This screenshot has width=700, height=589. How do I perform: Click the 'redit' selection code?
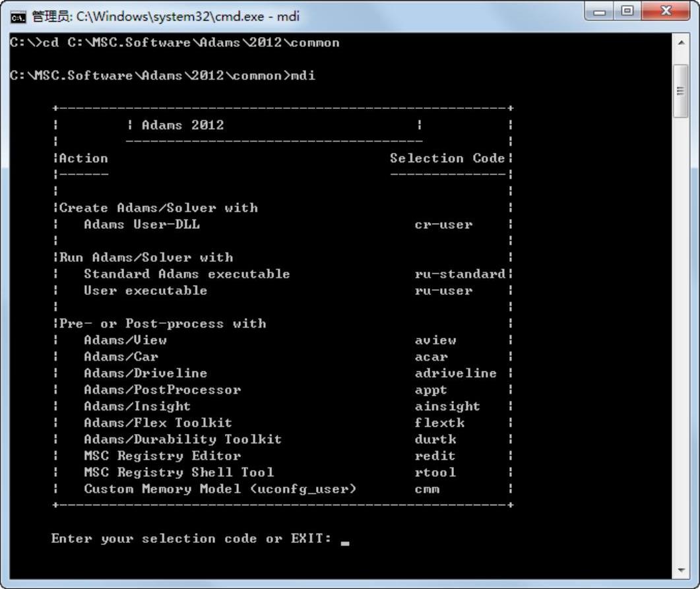(x=435, y=456)
